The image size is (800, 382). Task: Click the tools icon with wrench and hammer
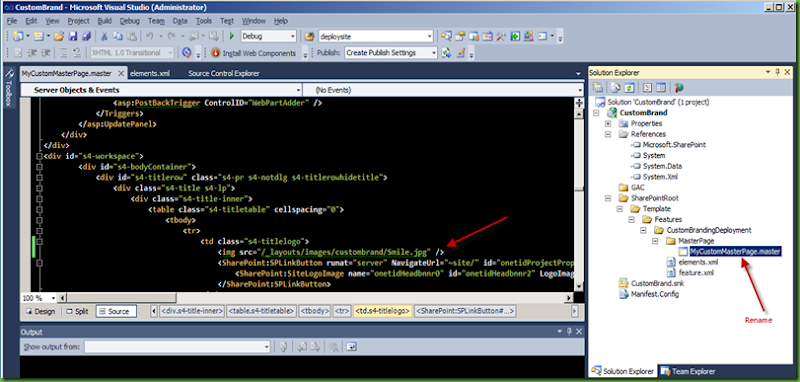click(x=501, y=36)
